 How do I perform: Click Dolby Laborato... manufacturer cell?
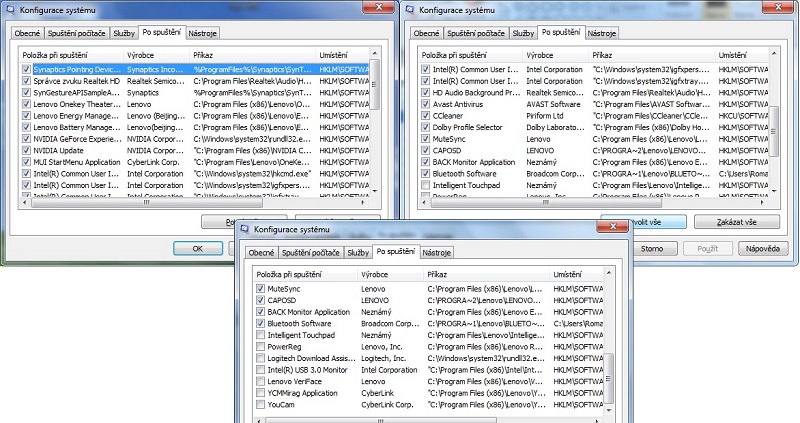coord(555,128)
